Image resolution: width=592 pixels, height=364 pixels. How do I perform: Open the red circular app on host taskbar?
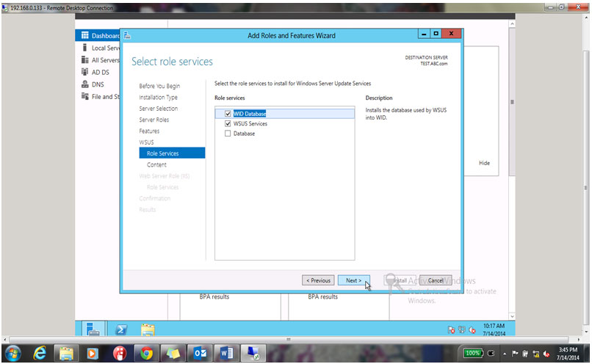[x=120, y=354]
